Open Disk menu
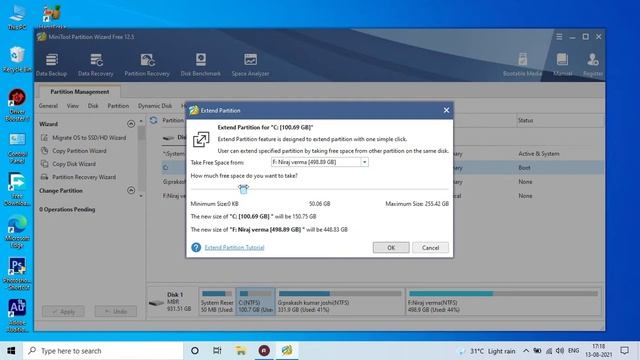Screen dimensions: 640x360 (93, 106)
